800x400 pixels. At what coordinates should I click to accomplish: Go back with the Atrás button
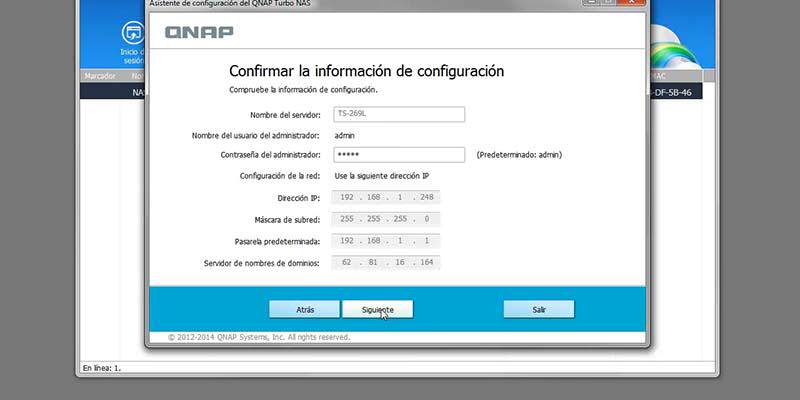point(305,309)
